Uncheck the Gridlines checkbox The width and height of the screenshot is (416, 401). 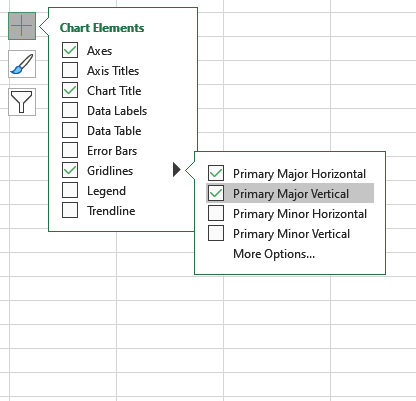point(70,170)
